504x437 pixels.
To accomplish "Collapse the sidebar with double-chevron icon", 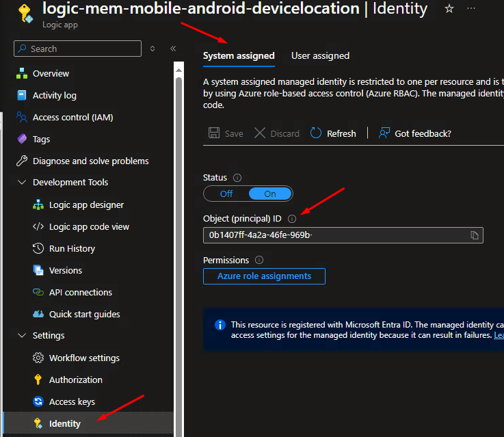I will (x=173, y=49).
